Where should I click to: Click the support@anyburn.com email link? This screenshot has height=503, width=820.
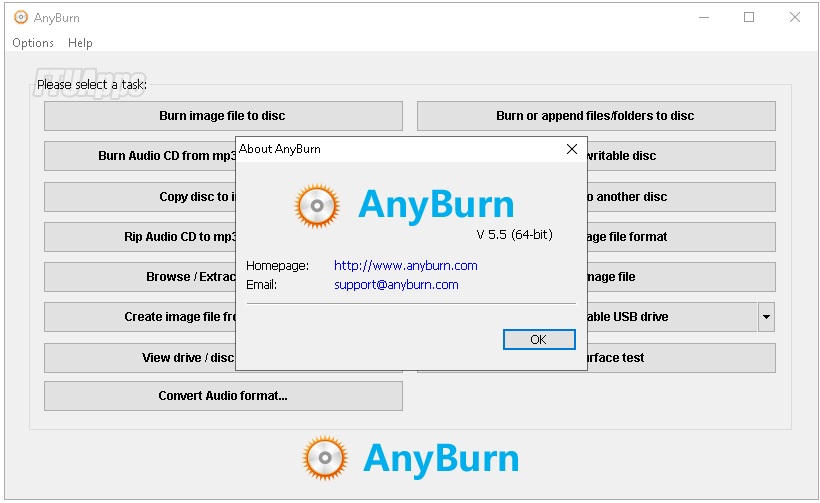click(396, 285)
